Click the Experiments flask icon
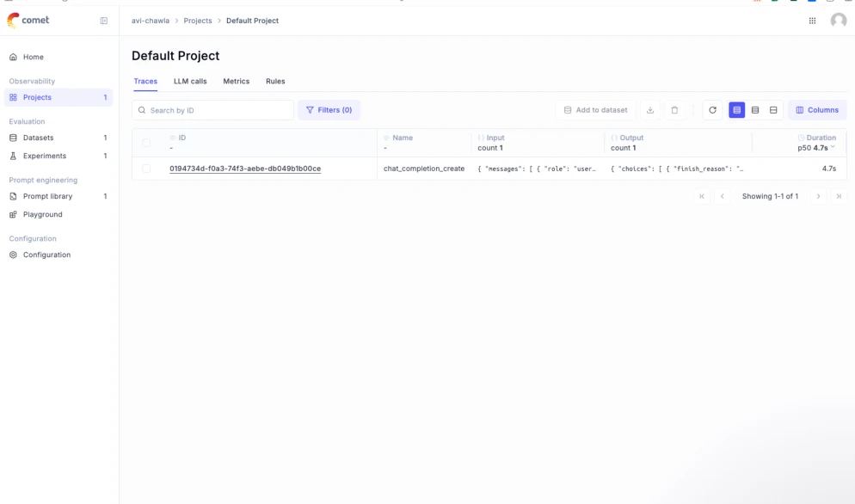This screenshot has width=855, height=504. [13, 156]
